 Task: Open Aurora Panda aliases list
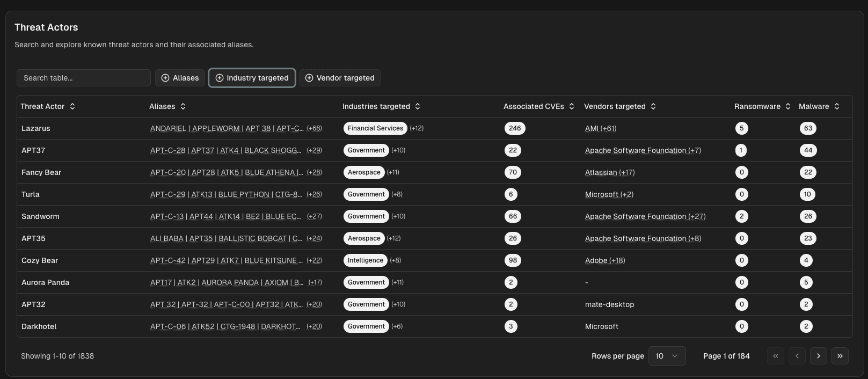(227, 282)
